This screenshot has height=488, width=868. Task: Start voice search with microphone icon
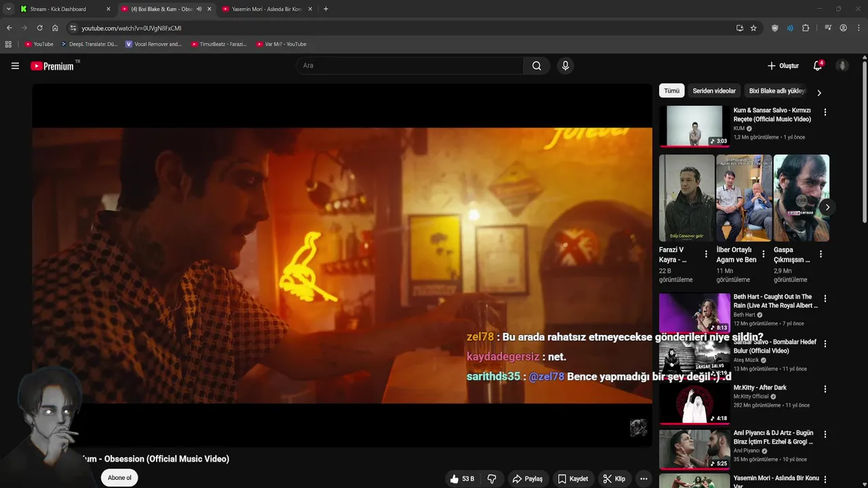566,66
